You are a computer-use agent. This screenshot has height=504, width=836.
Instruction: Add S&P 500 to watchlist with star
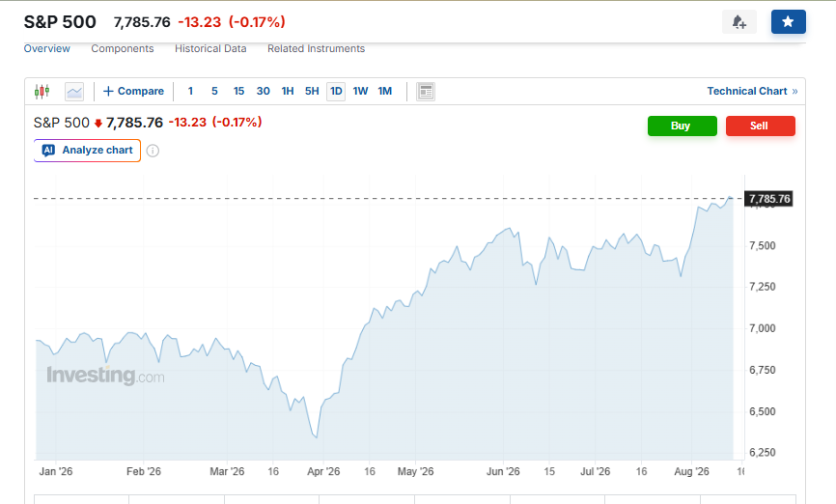[x=788, y=22]
